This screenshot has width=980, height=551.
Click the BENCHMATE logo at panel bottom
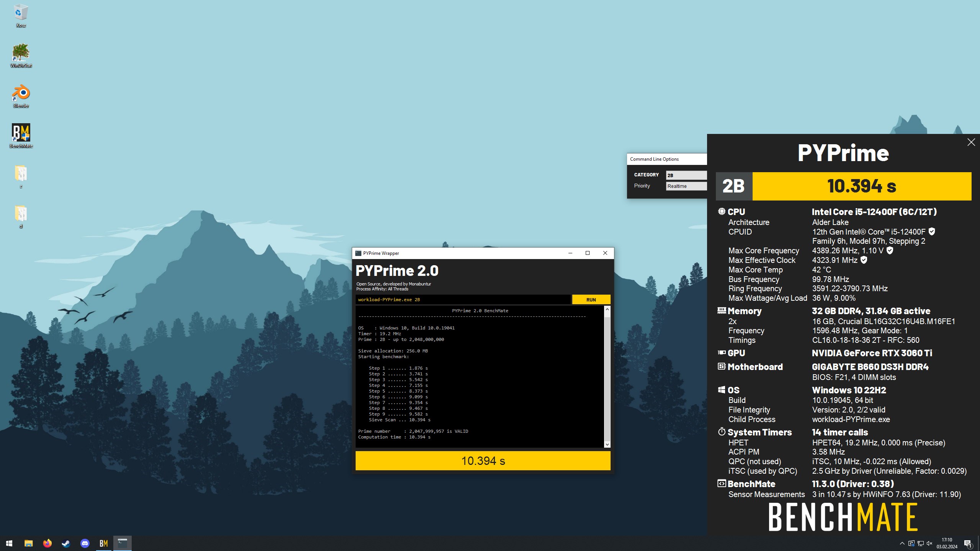[x=843, y=517]
